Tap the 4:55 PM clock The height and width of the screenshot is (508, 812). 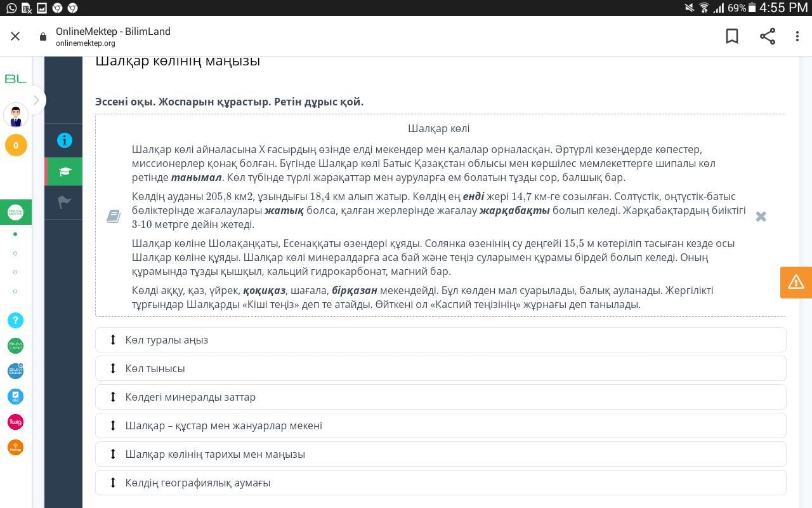pos(783,8)
